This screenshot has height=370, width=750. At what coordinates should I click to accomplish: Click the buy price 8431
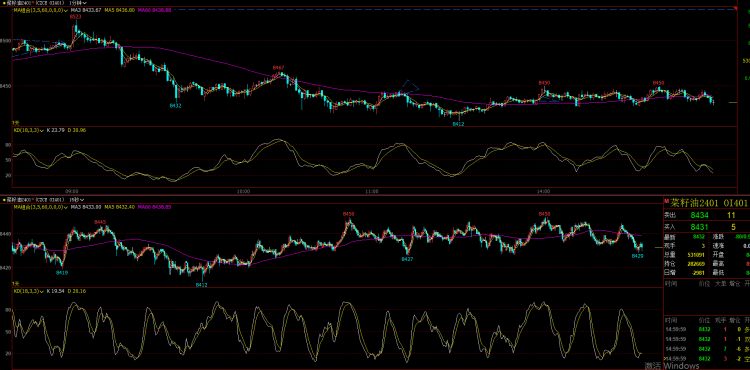[x=699, y=227]
